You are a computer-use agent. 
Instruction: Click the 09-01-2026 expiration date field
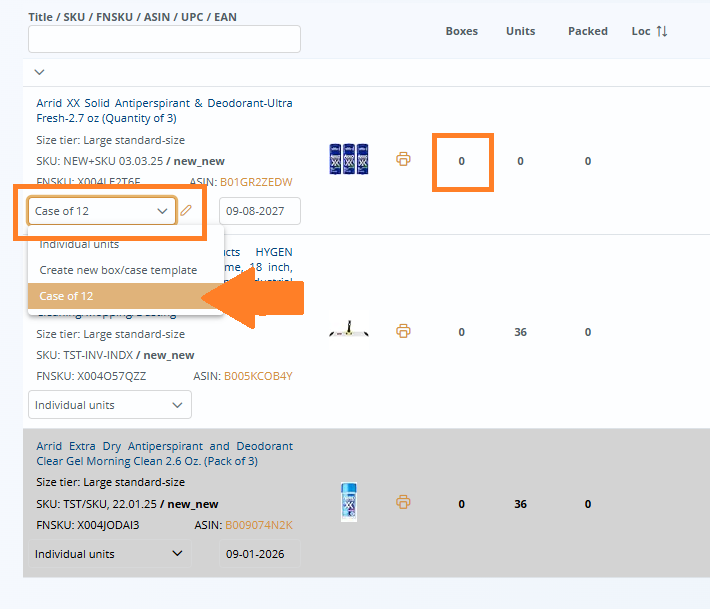click(x=259, y=554)
